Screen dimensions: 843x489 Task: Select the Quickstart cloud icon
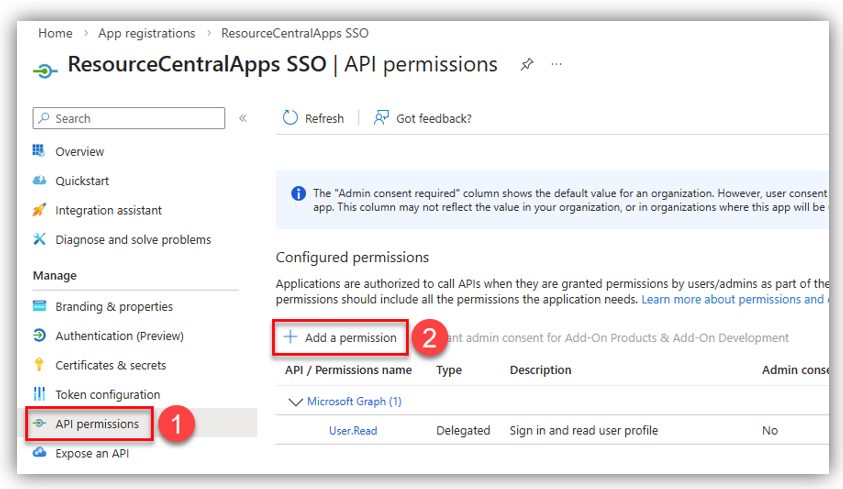(x=40, y=181)
